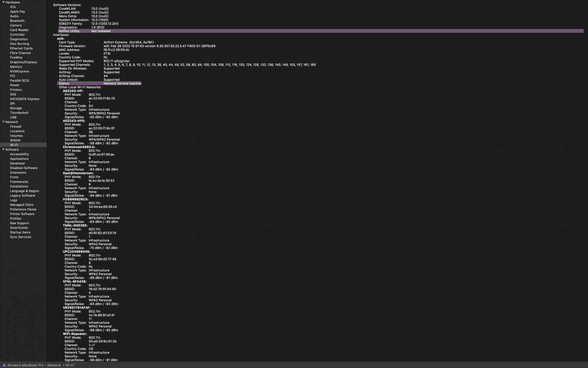
Task: Select Thunderbolt under Hardware
Action: click(x=19, y=113)
